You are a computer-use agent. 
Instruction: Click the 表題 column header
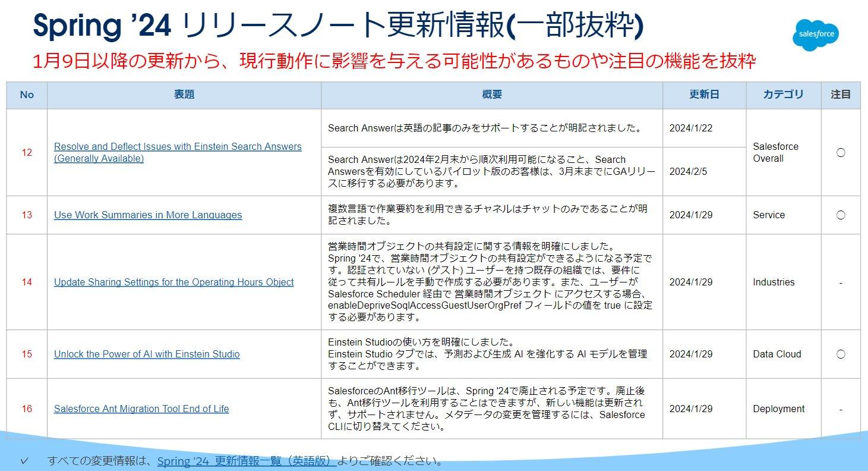coord(184,95)
